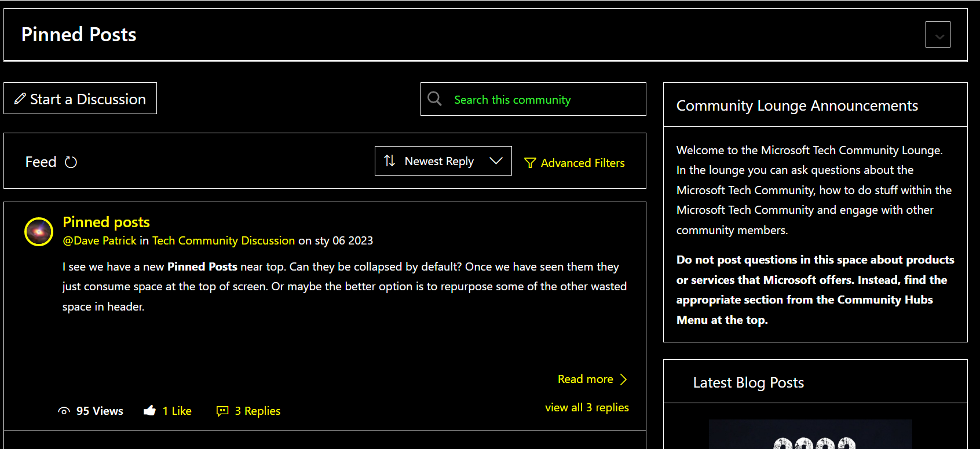
Task: Collapse the Pinned Posts section chevron
Action: 938,35
